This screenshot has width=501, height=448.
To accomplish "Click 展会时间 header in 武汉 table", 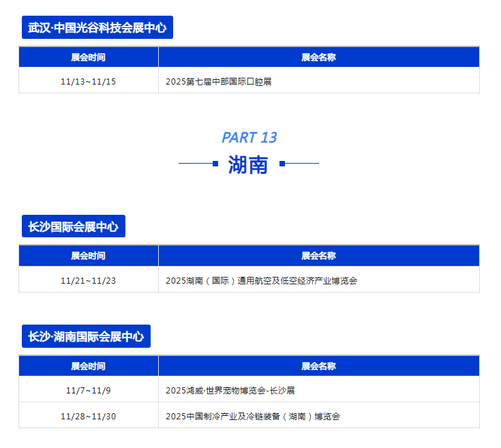I will [89, 57].
